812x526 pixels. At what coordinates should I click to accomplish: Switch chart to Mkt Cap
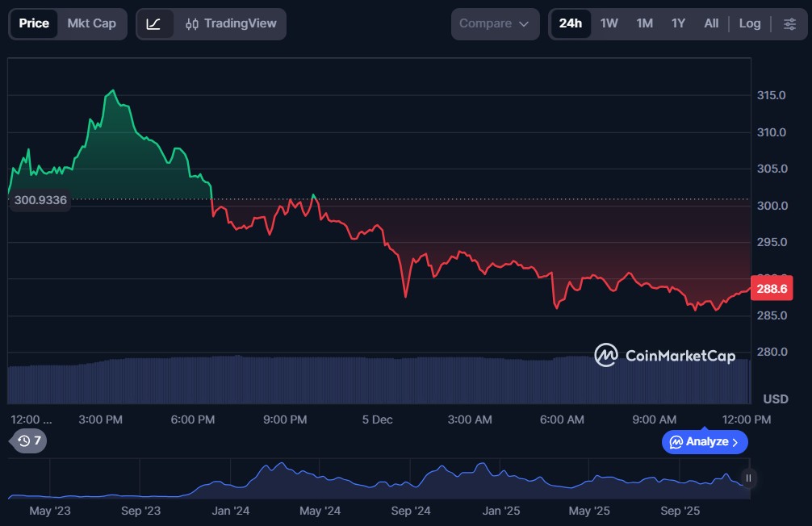click(x=91, y=24)
